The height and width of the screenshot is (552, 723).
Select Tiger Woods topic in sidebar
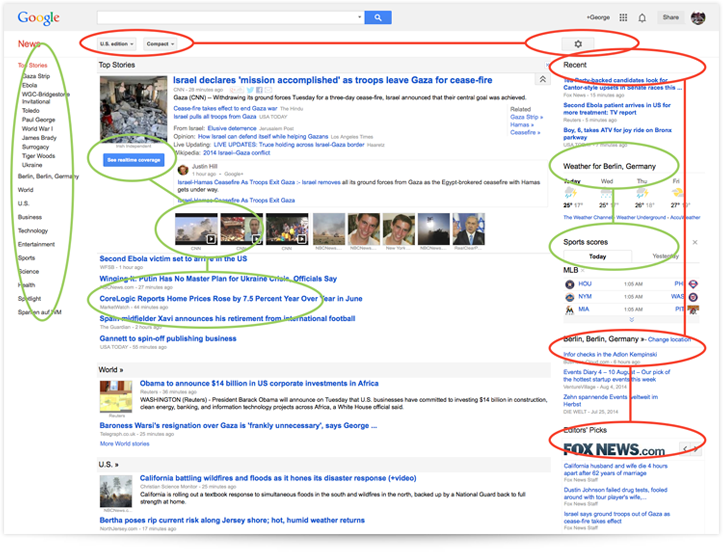38,156
